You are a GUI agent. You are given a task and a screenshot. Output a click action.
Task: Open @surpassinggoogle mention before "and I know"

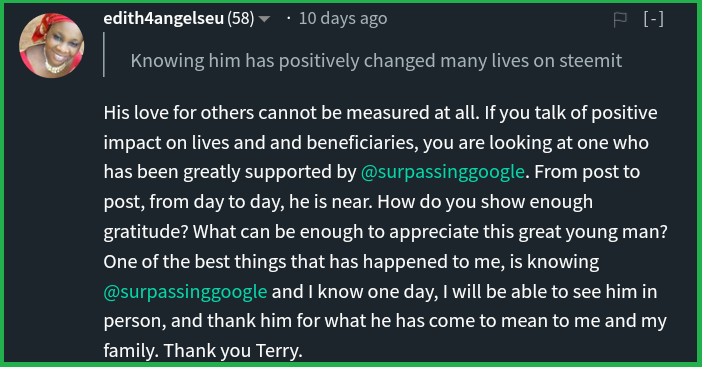(185, 291)
